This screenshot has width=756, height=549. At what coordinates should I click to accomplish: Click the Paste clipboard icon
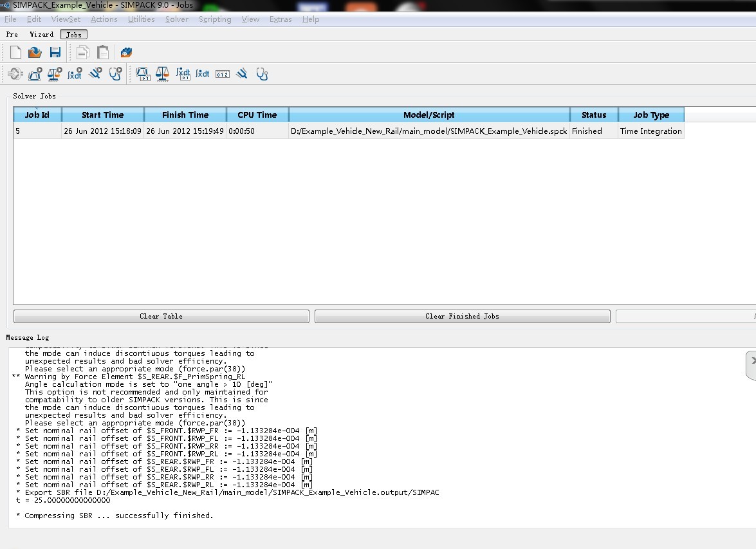[x=103, y=52]
